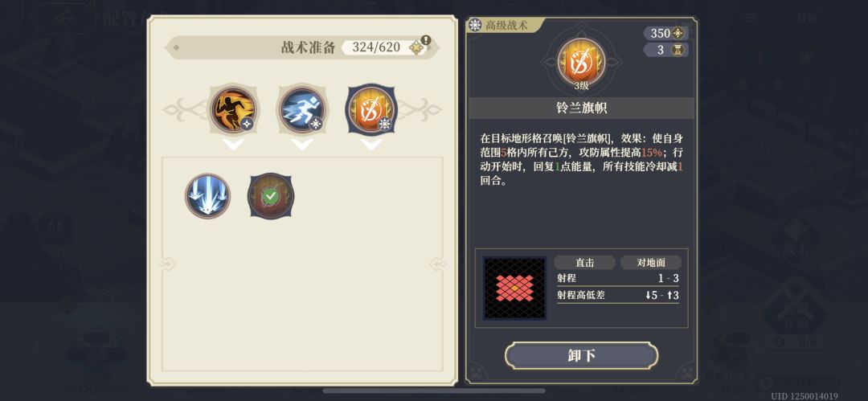Tap the 高级战术 header label
Image resolution: width=868 pixels, height=401 pixels.
click(x=506, y=25)
